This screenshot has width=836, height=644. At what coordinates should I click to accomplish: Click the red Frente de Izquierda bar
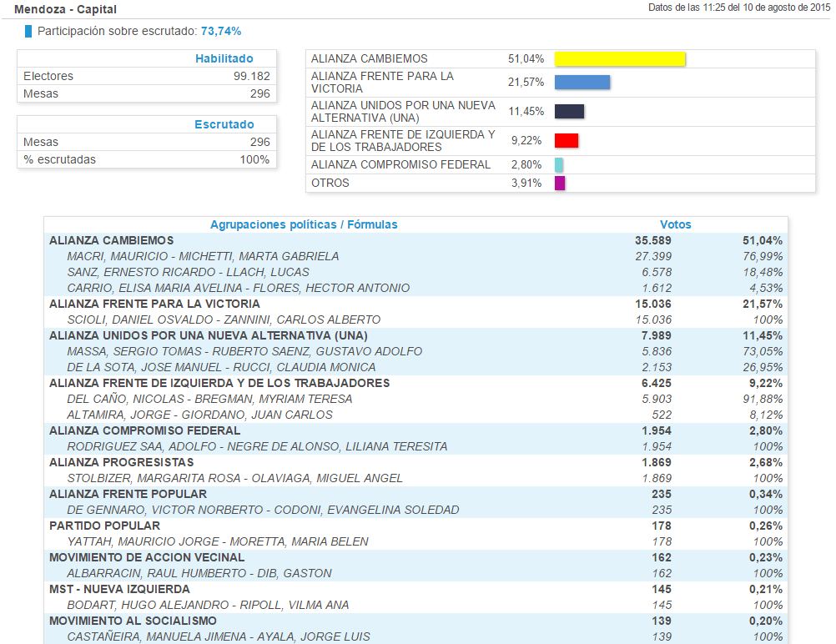pos(566,140)
